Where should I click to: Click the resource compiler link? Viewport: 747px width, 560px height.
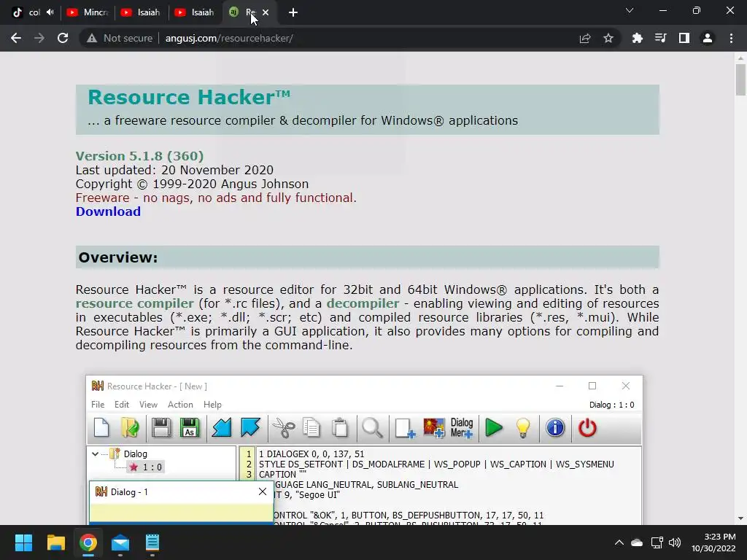tap(134, 303)
